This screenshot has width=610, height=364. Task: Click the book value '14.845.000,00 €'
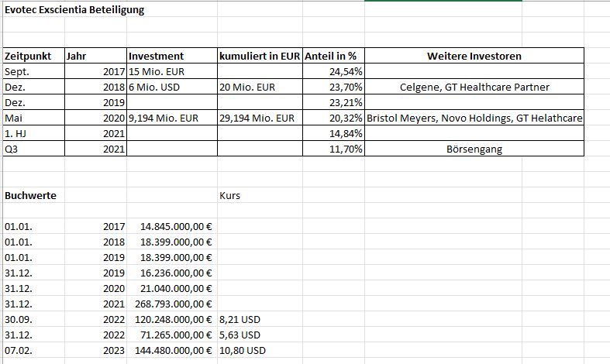(x=172, y=226)
